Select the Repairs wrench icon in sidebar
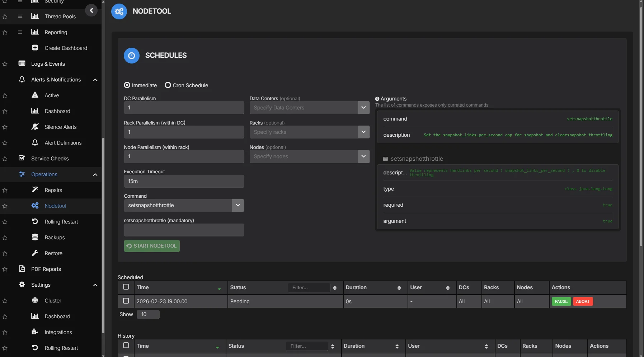Image resolution: width=644 pixels, height=357 pixels. point(35,190)
